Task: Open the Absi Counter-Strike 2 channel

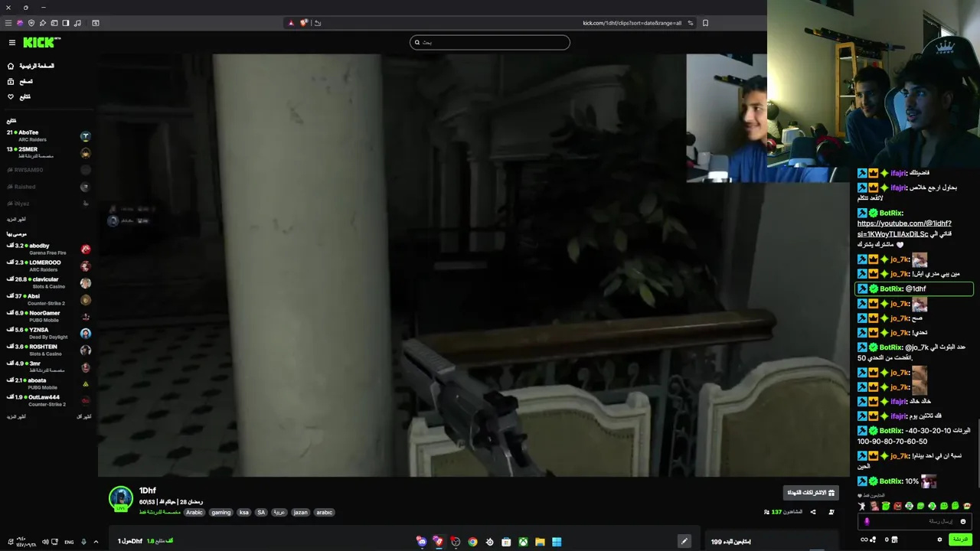Action: click(47, 300)
